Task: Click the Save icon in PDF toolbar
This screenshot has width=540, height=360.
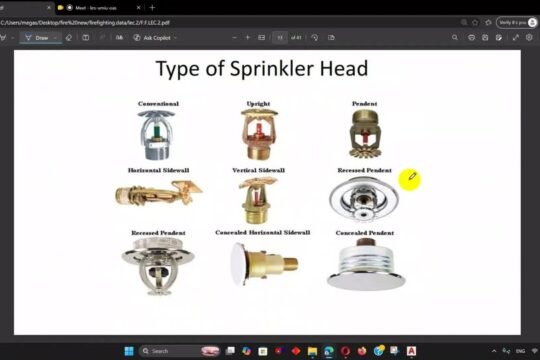Action: [485, 38]
